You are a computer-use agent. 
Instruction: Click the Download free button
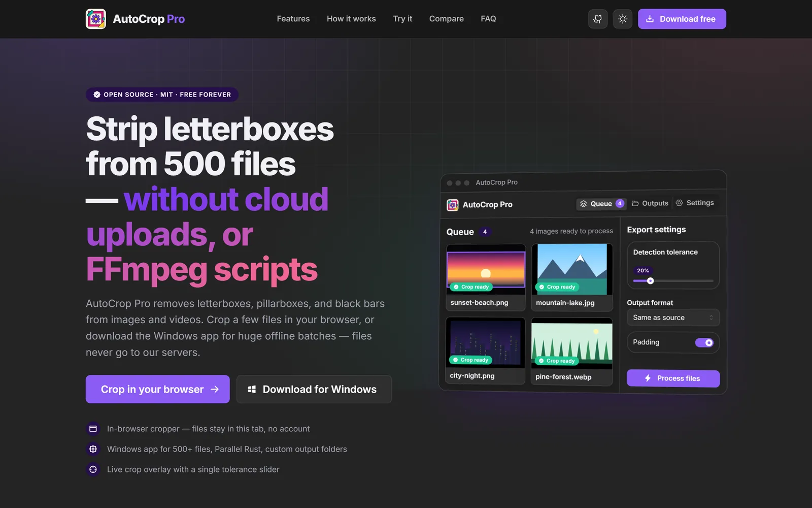point(682,19)
